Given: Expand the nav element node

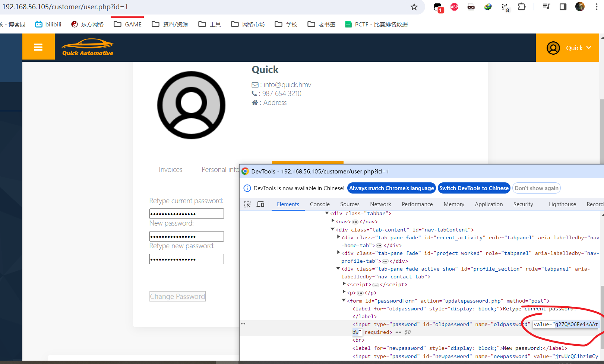Looking at the screenshot, I should (333, 221).
